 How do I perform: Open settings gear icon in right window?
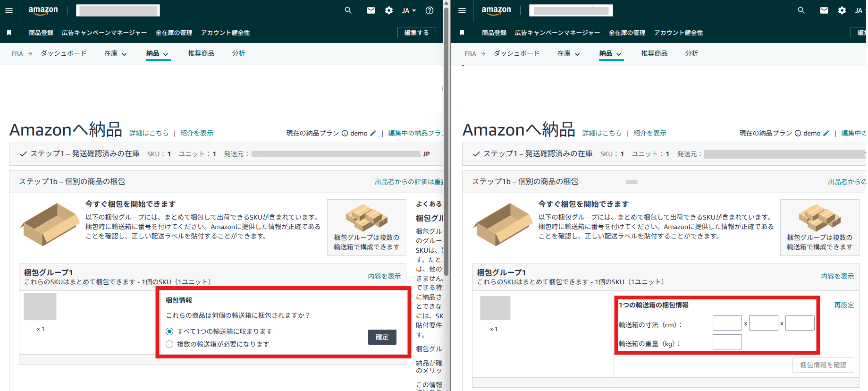tap(842, 10)
